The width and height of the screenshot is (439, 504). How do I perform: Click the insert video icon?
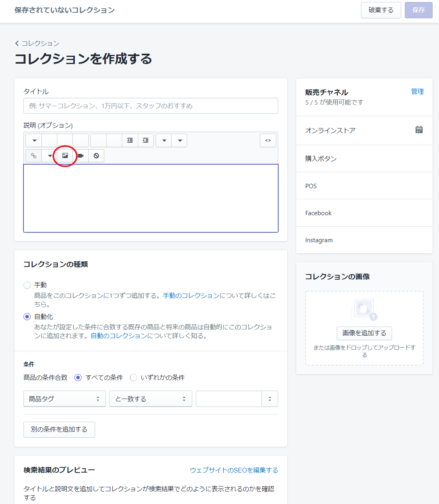(80, 156)
